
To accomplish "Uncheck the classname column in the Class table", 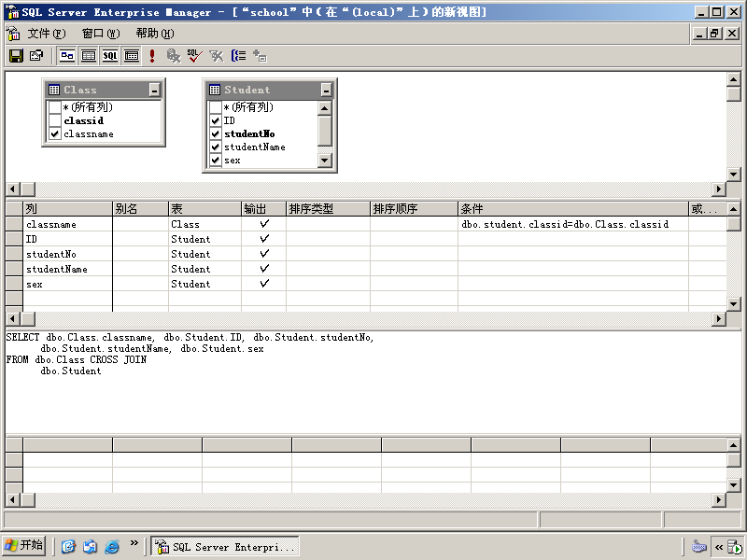I will pos(55,133).
